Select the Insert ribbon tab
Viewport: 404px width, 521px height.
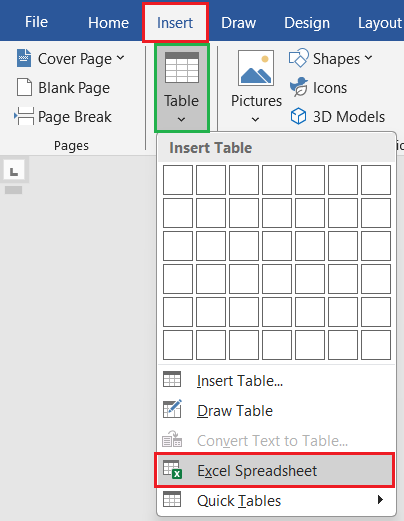[x=175, y=23]
